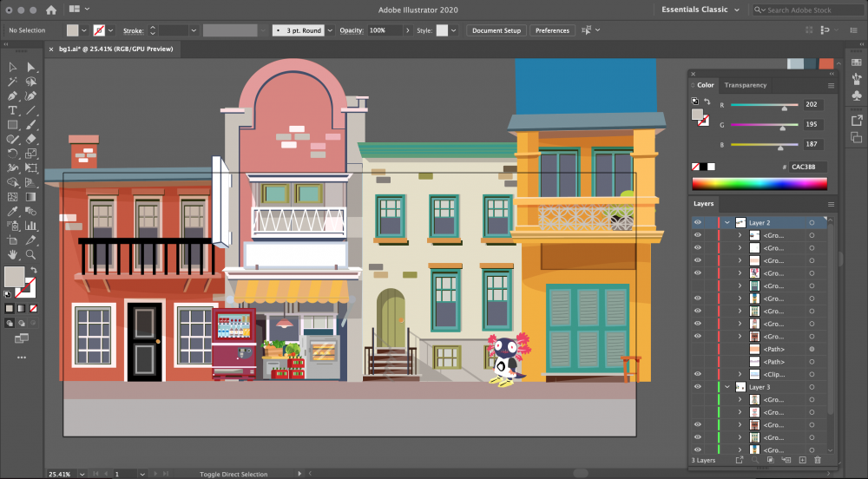
Task: Open the Color panel options menu
Action: [831, 85]
